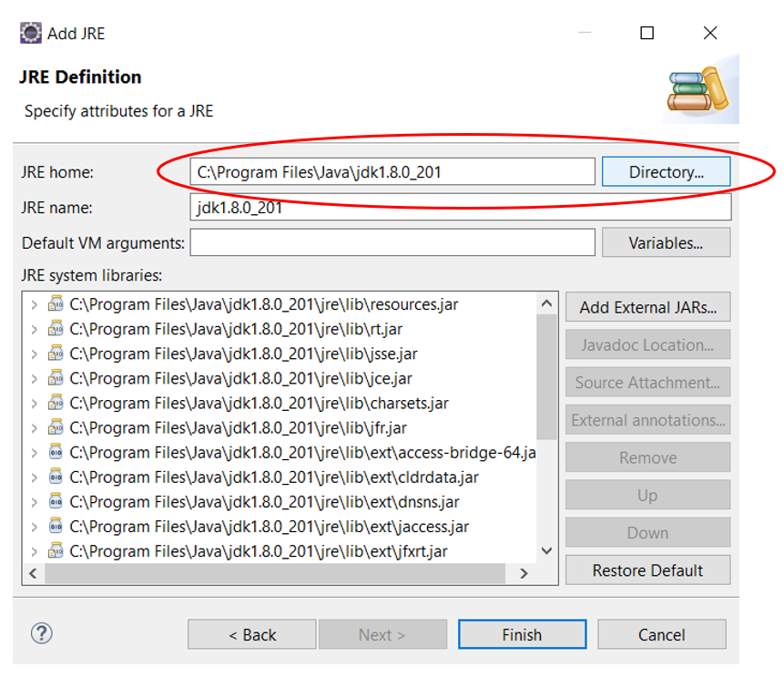Open the help question mark icon

pos(42,633)
